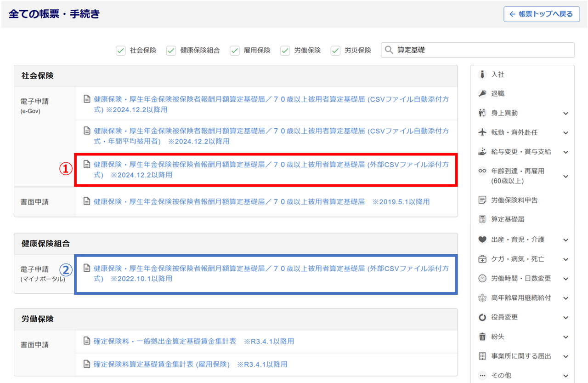This screenshot has width=588, height=383.
Task: Click the 帳票トップへ戻る button
Action: pyautogui.click(x=541, y=14)
